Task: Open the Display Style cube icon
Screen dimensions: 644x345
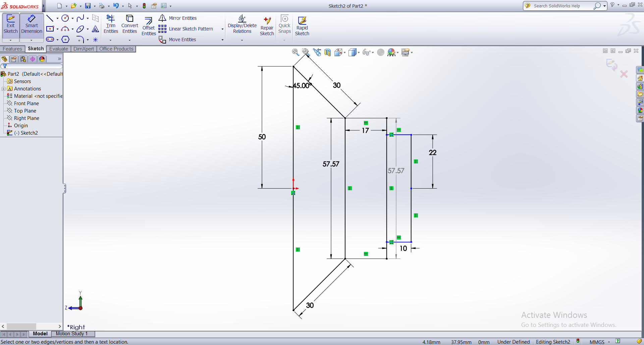Action: coord(352,52)
